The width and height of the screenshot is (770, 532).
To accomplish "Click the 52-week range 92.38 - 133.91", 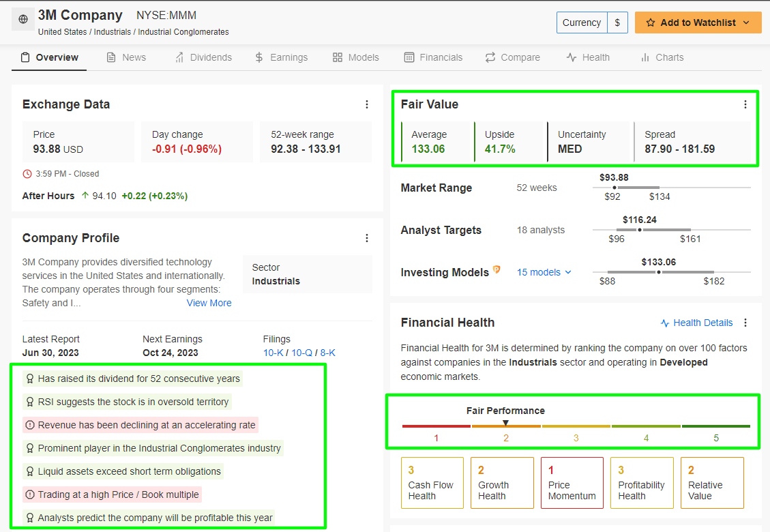I will coord(306,149).
